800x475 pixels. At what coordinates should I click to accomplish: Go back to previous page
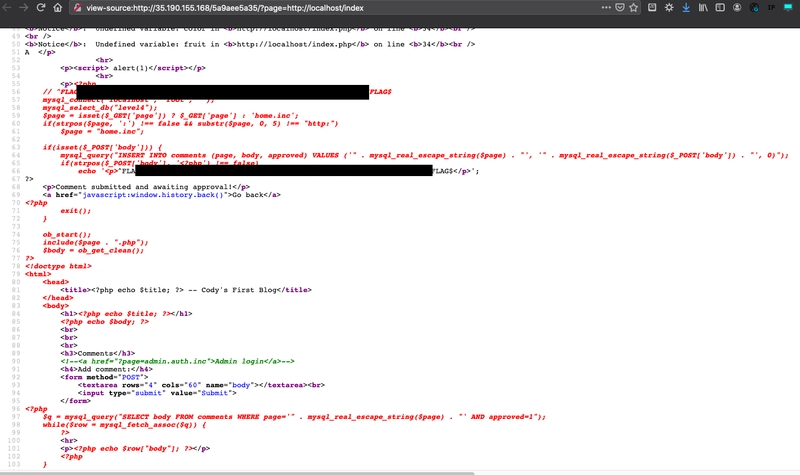tap(7, 8)
